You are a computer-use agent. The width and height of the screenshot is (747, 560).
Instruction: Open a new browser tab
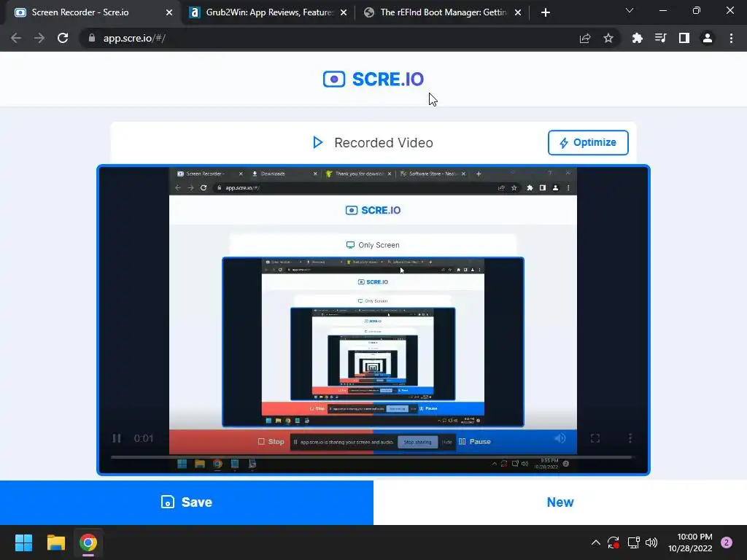point(546,13)
